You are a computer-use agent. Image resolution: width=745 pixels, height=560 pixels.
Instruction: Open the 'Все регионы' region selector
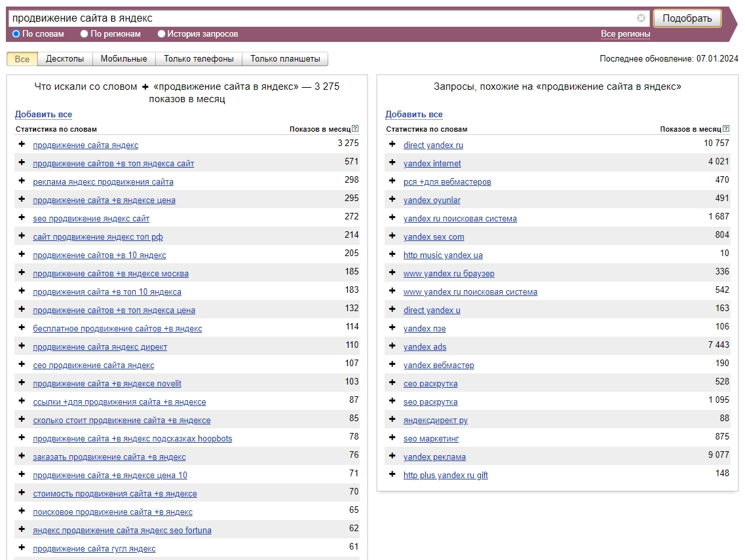point(625,33)
